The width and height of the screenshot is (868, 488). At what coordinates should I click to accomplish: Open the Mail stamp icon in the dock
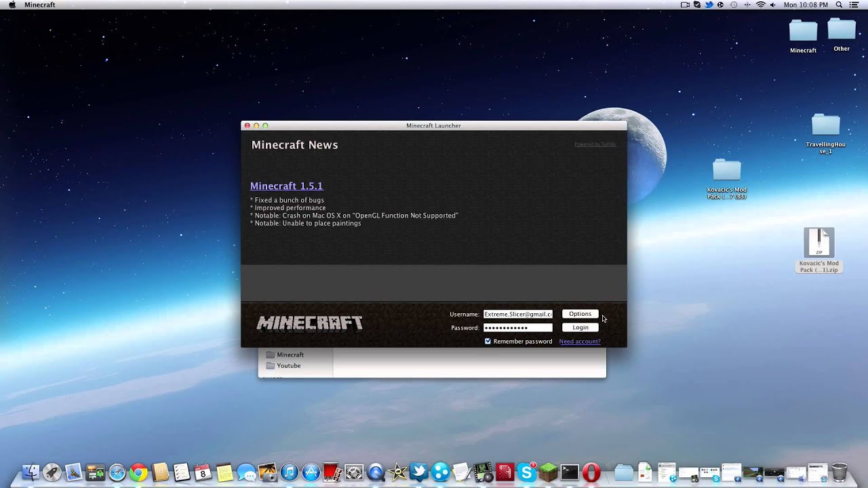point(73,472)
